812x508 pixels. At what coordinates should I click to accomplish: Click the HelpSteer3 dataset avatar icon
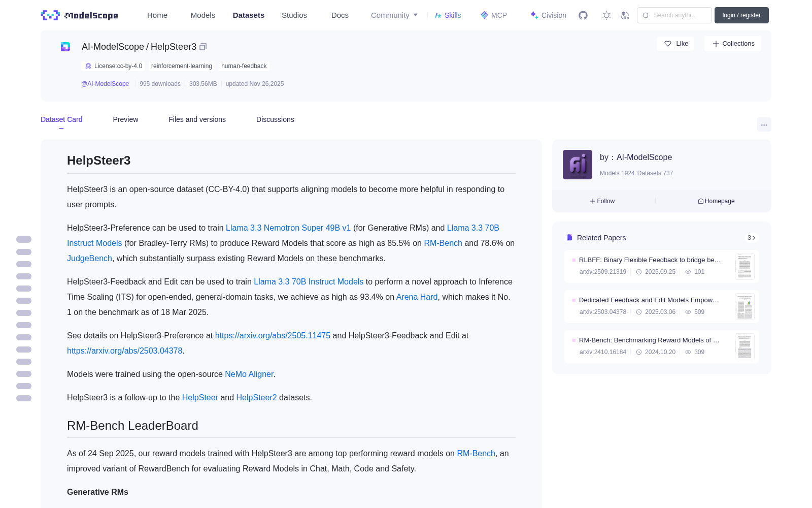(x=65, y=47)
